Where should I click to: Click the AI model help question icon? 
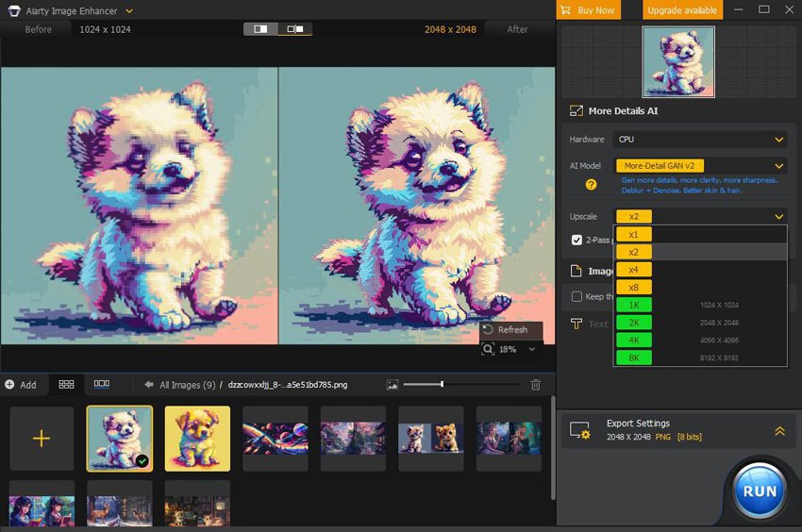(591, 185)
